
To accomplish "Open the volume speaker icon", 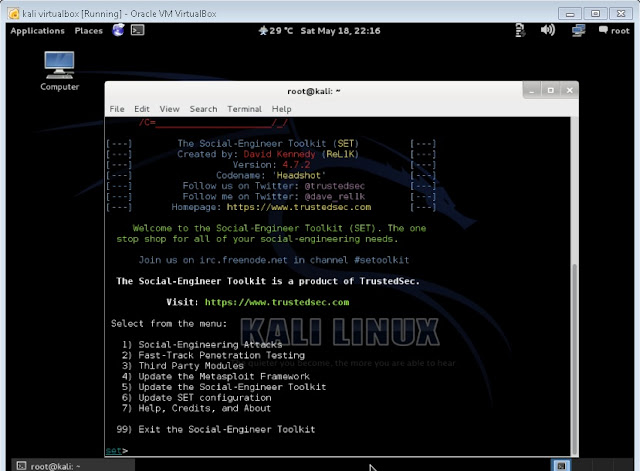I will pyautogui.click(x=547, y=30).
